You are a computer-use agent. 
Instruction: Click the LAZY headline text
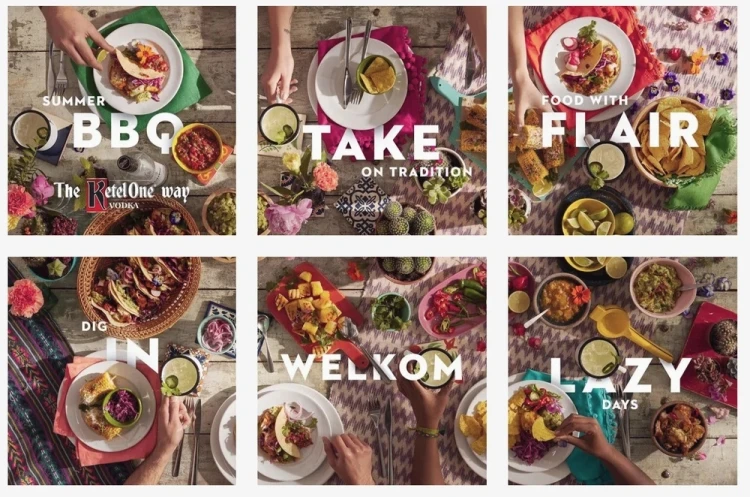(x=620, y=375)
